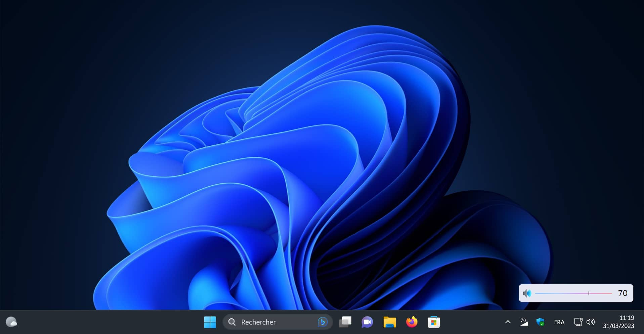
Task: Set the volume popup slider level
Action: 573,293
